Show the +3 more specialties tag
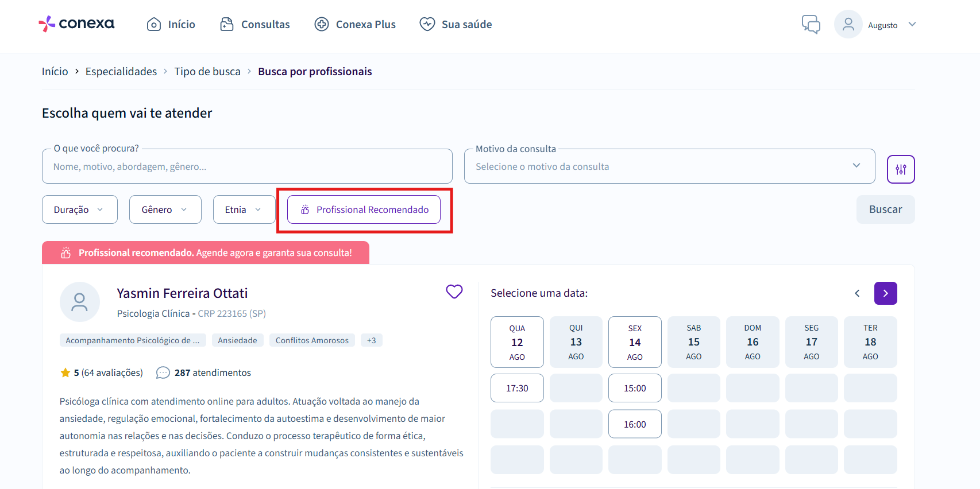The image size is (980, 489). pyautogui.click(x=372, y=340)
